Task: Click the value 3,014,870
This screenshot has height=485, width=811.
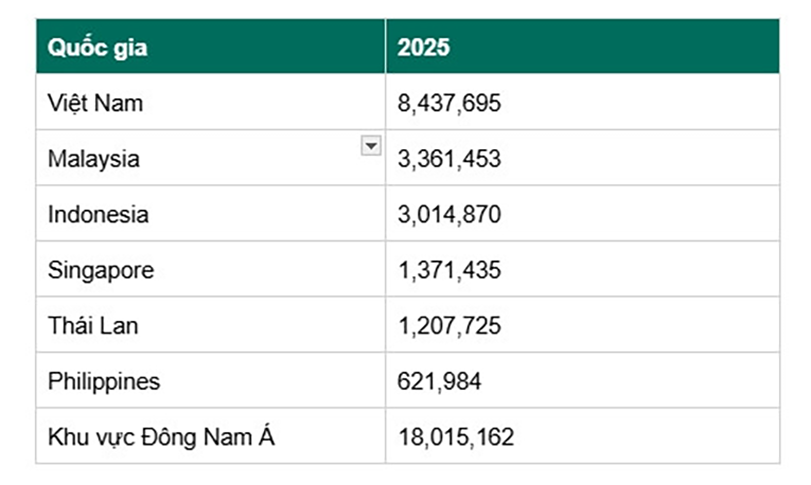Action: [x=449, y=214]
